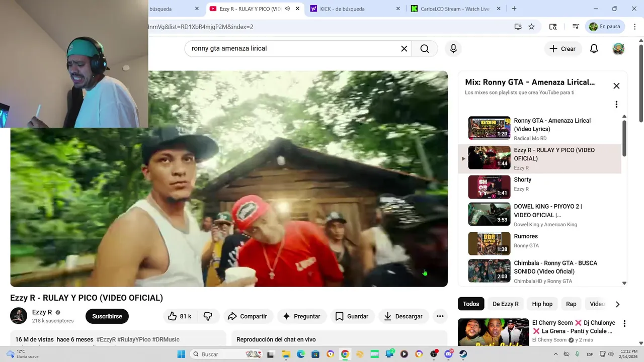Open Chrome three-dot menu
Image resolution: width=644 pixels, height=362 pixels.
coord(635,27)
